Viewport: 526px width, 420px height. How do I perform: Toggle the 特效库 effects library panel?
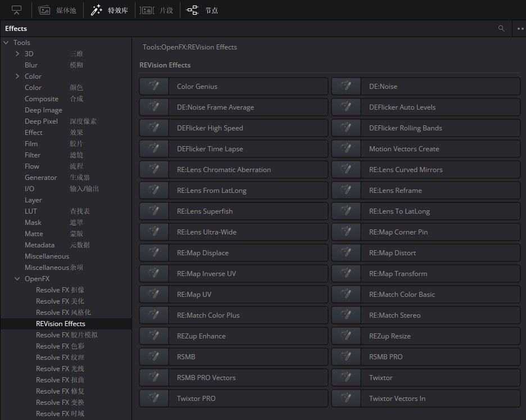click(x=110, y=11)
